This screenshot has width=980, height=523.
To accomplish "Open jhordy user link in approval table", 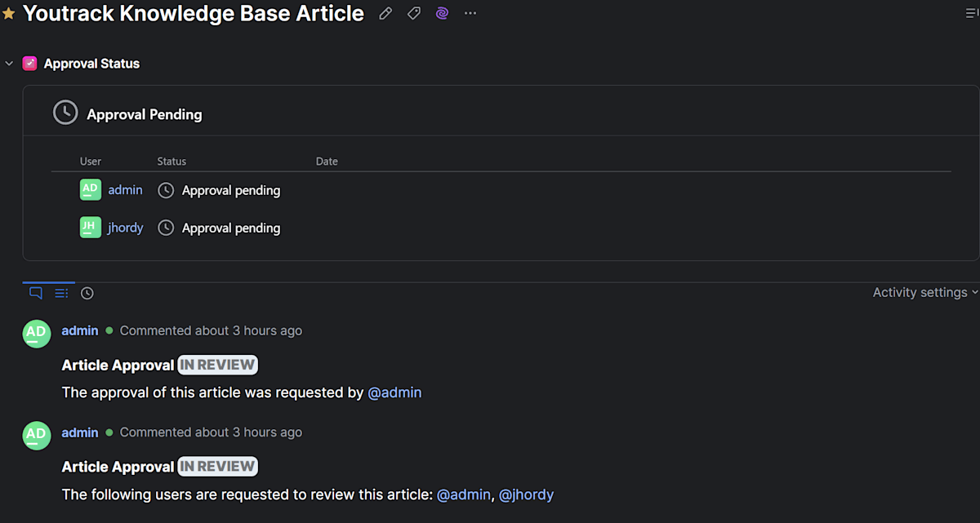I will click(126, 228).
